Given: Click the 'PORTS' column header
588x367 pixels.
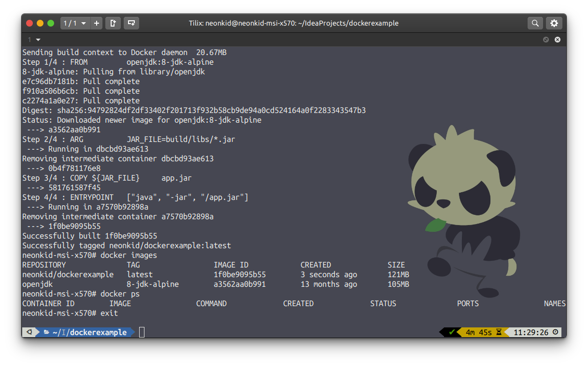Looking at the screenshot, I should [468, 304].
